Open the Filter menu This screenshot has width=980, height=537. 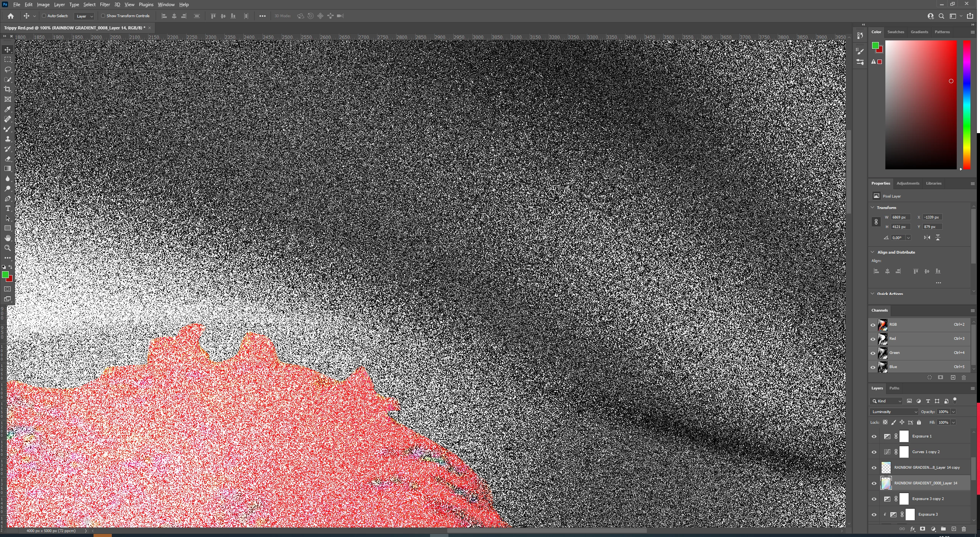[105, 5]
